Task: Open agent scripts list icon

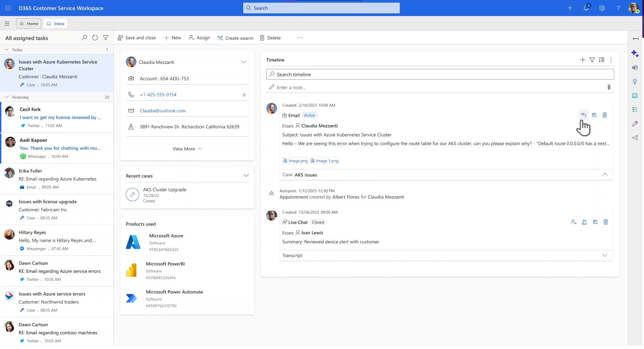Action: click(635, 110)
